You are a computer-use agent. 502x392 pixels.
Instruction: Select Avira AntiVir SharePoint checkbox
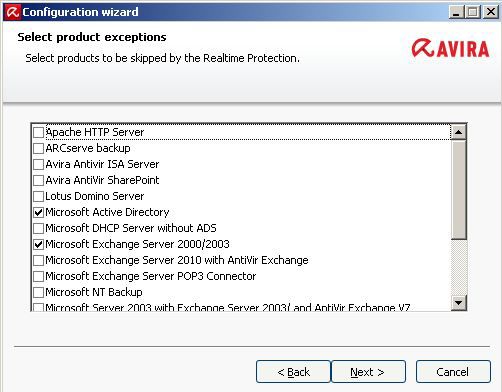click(39, 180)
